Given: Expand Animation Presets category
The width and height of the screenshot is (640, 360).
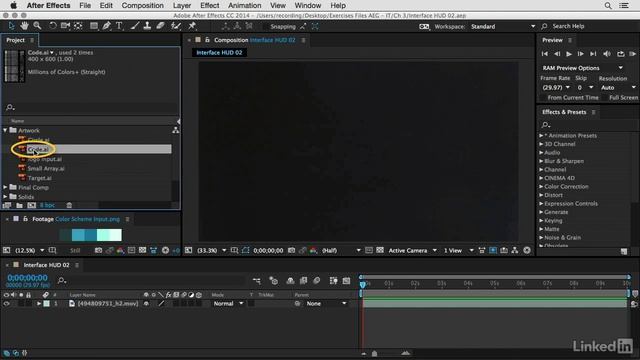Looking at the screenshot, I should click(541, 136).
